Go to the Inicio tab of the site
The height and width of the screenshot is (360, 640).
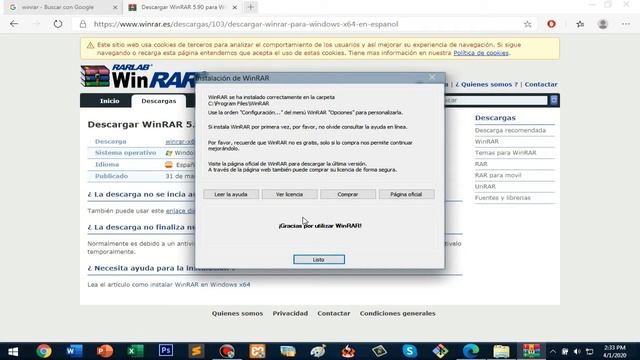tap(110, 101)
